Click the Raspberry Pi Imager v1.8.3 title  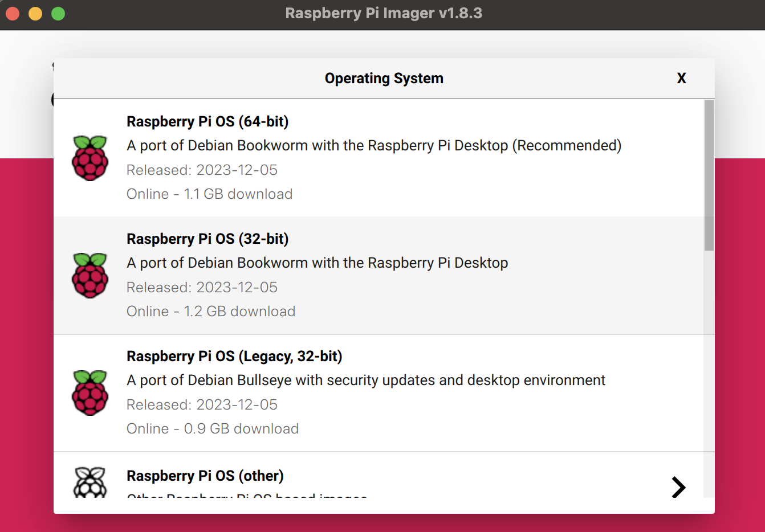tap(384, 13)
